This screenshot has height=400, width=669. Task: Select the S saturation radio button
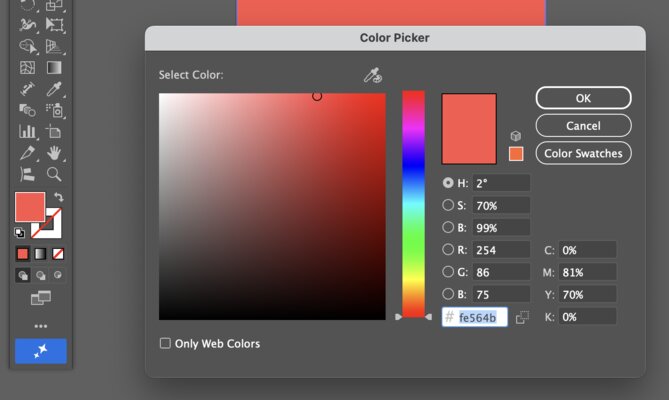pos(448,205)
